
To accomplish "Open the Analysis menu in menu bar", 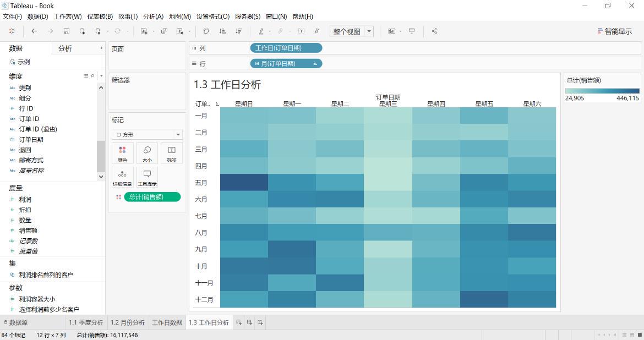I will pos(153,17).
